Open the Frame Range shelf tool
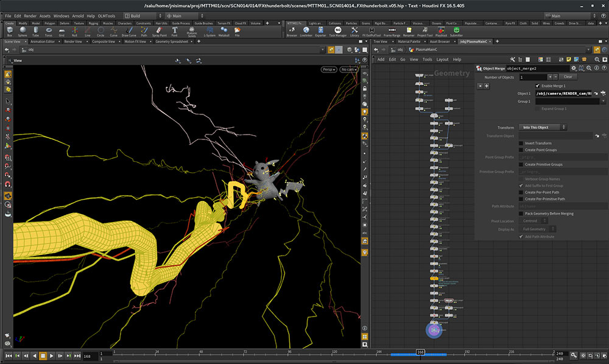Screen dimensions: 609x364 coord(392,32)
